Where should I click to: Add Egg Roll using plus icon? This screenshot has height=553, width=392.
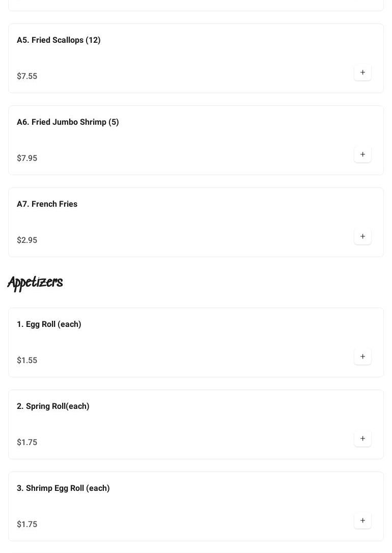(x=362, y=356)
